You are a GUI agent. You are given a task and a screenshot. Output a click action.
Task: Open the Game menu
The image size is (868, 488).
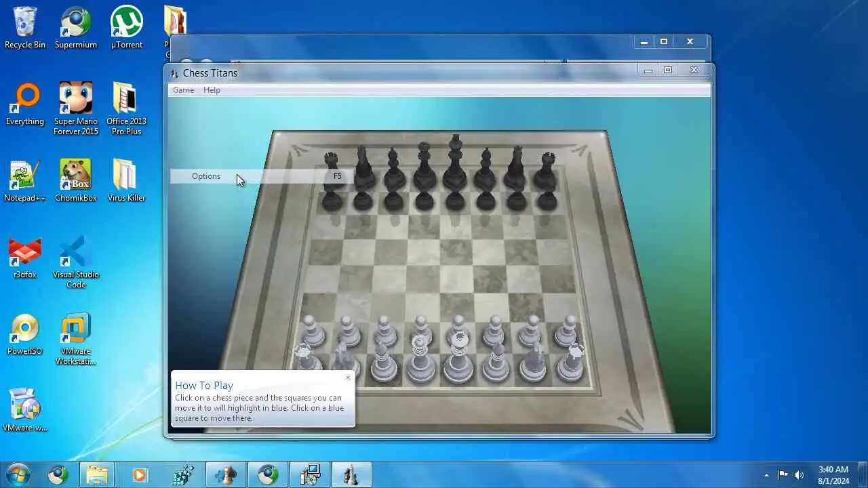pyautogui.click(x=183, y=90)
